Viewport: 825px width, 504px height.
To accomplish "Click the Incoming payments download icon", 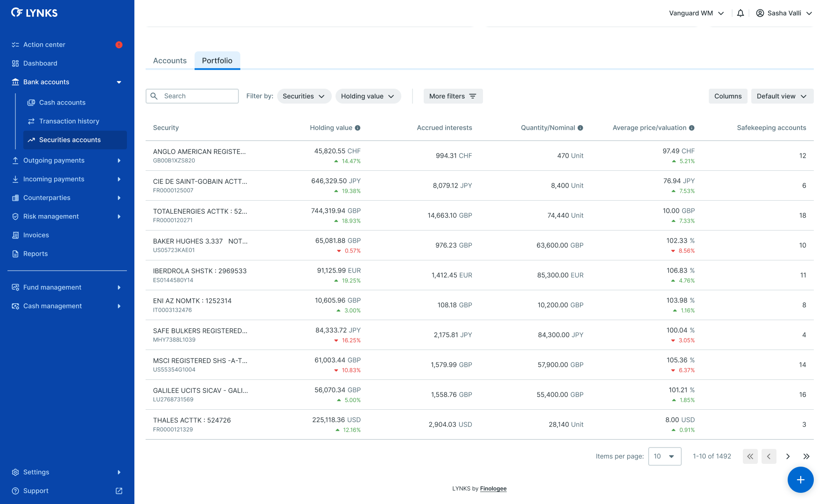I will click(15, 179).
